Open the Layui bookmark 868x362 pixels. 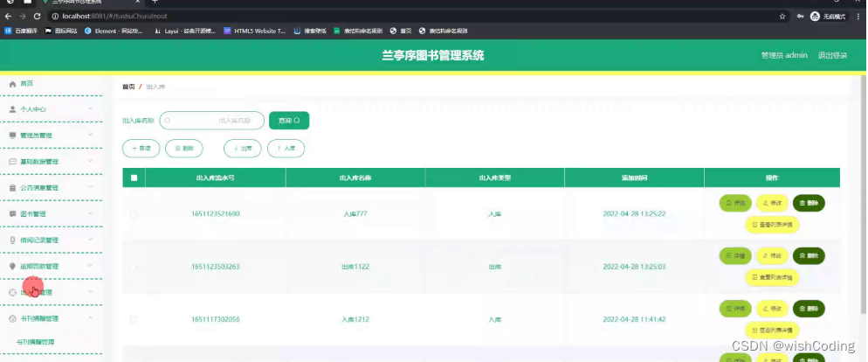tap(185, 31)
